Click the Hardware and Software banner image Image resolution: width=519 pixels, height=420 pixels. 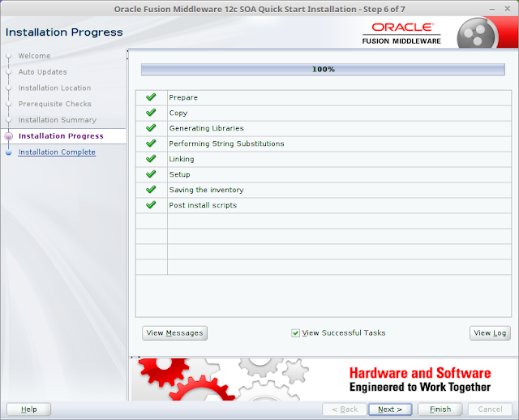coord(324,379)
